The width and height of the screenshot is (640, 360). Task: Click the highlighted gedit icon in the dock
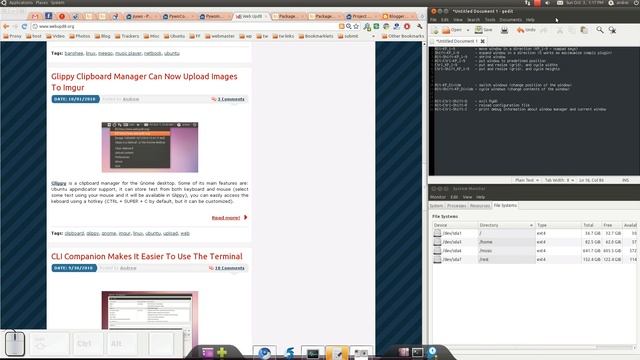pyautogui.click(x=337, y=353)
